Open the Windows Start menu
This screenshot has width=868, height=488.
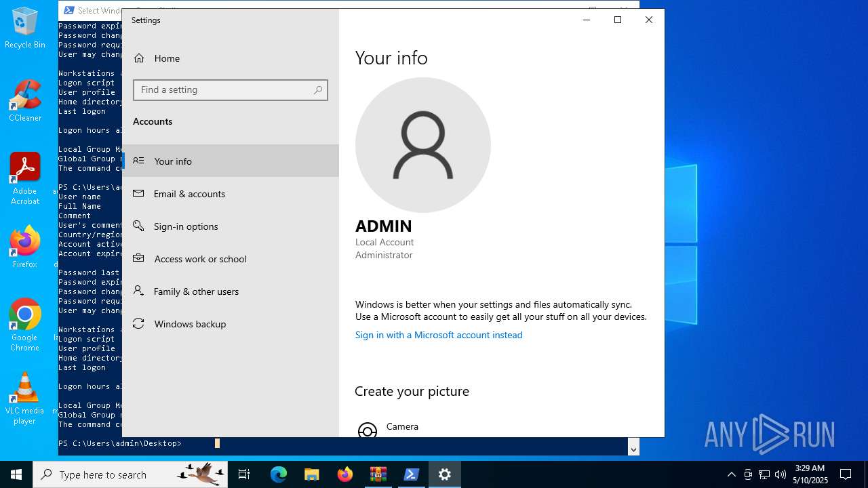pos(16,474)
